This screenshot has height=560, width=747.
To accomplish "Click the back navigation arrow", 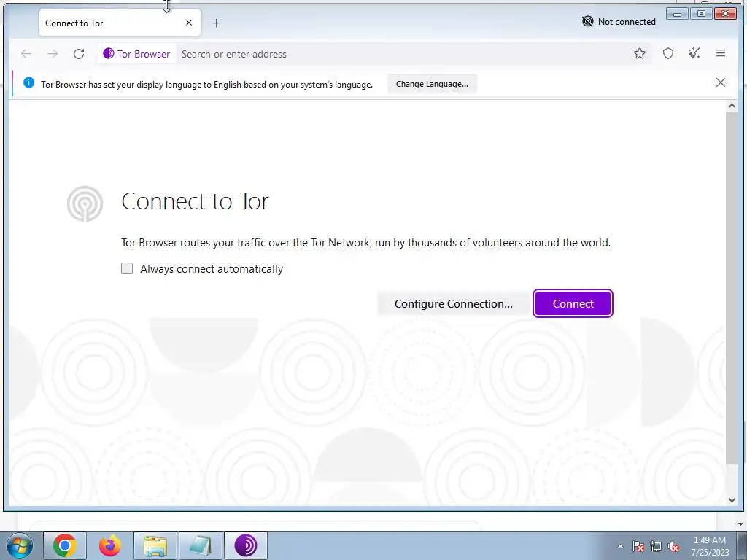I will pos(26,54).
